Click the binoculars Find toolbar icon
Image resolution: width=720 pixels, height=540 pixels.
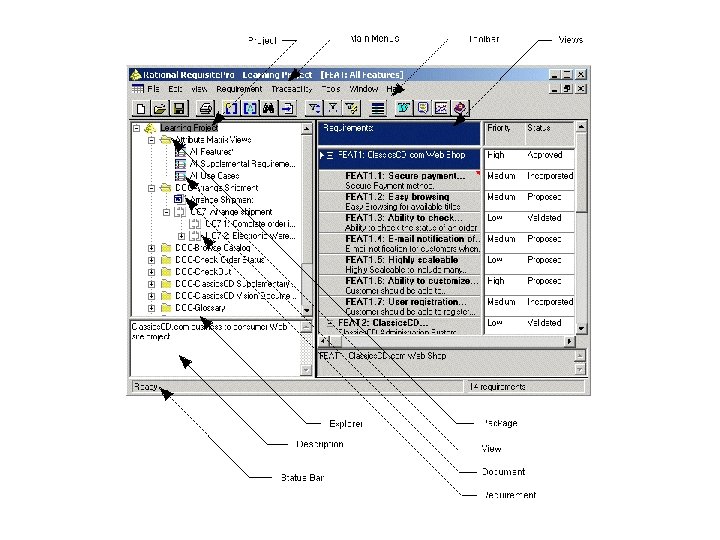[269, 108]
